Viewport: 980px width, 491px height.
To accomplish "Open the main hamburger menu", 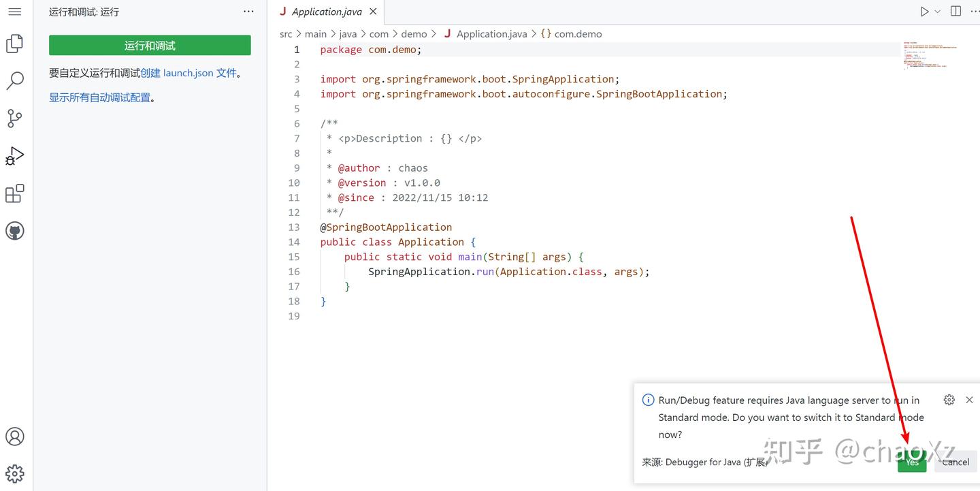I will (x=15, y=11).
